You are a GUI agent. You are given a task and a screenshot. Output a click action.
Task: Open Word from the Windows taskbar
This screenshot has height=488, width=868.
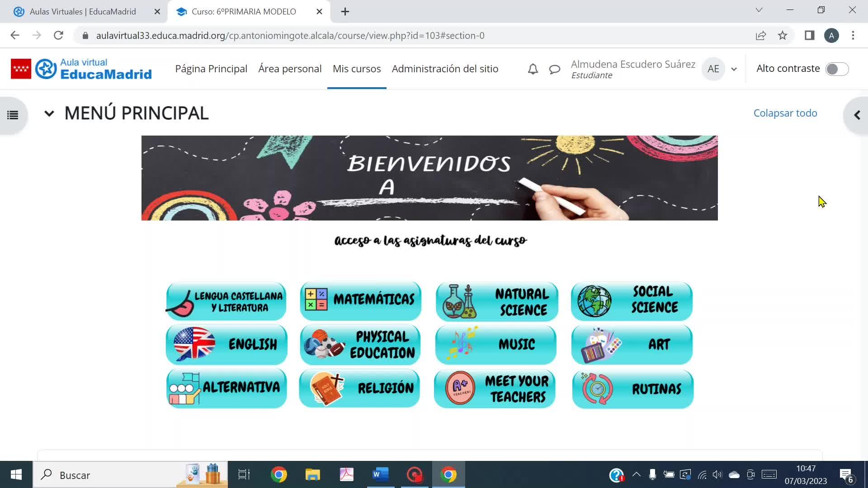[x=380, y=475]
